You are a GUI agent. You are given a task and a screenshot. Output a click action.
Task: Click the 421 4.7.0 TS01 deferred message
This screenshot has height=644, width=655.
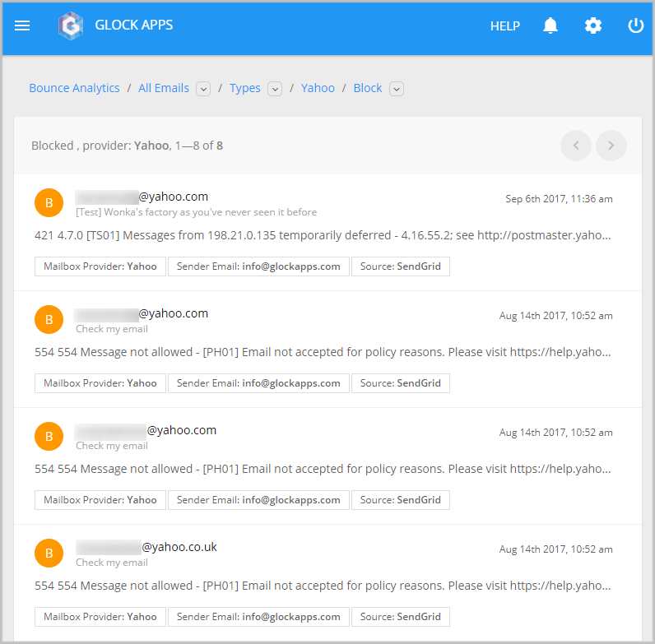click(x=323, y=235)
